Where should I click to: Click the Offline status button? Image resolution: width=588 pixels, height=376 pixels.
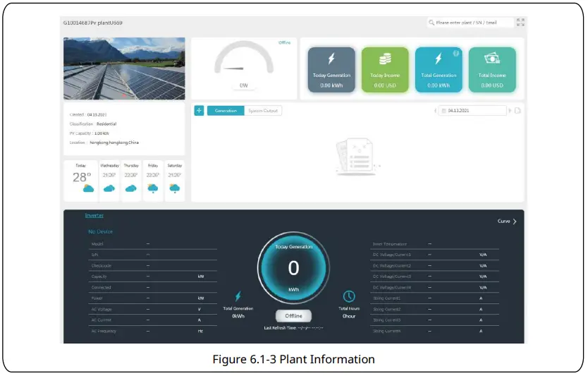(x=293, y=316)
